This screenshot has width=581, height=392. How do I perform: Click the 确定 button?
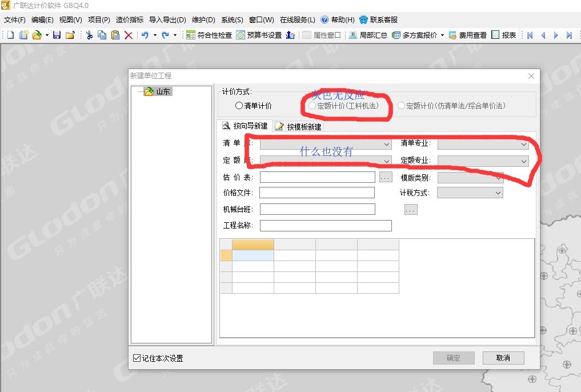(454, 358)
